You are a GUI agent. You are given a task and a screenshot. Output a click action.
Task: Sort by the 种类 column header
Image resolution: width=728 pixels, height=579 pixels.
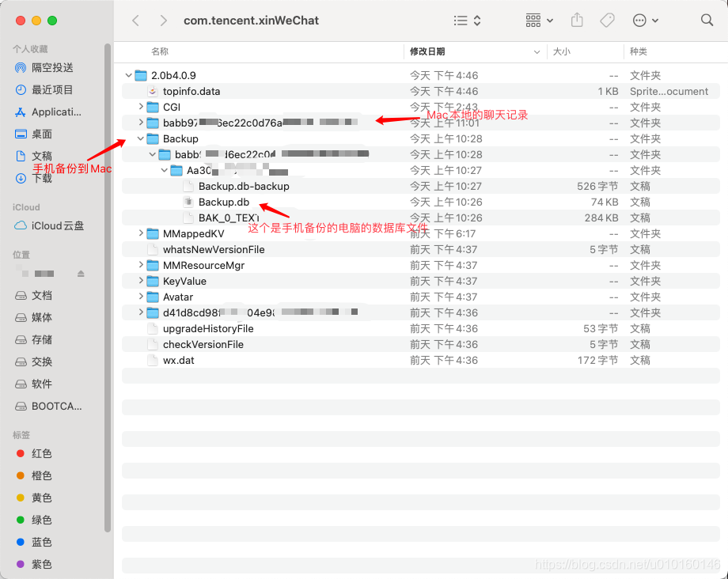(639, 51)
